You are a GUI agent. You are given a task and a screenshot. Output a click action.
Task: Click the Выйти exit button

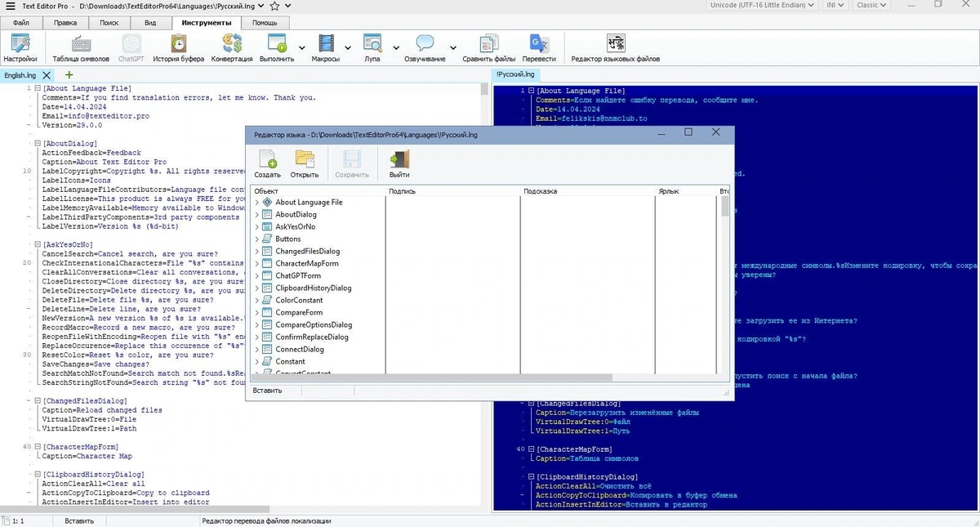pyautogui.click(x=399, y=163)
